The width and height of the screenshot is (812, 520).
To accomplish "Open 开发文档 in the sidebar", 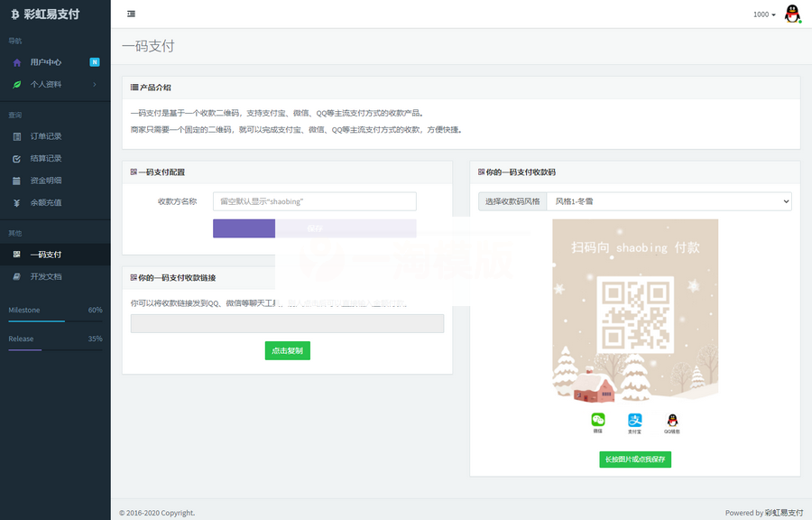I will tap(46, 276).
